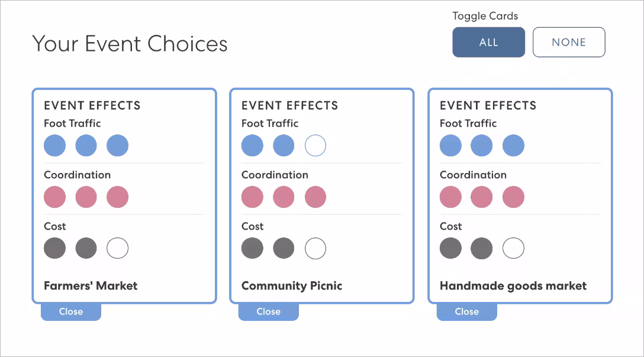Click first gray Cost dot in Community Picnic
644x357 pixels.
coord(252,249)
